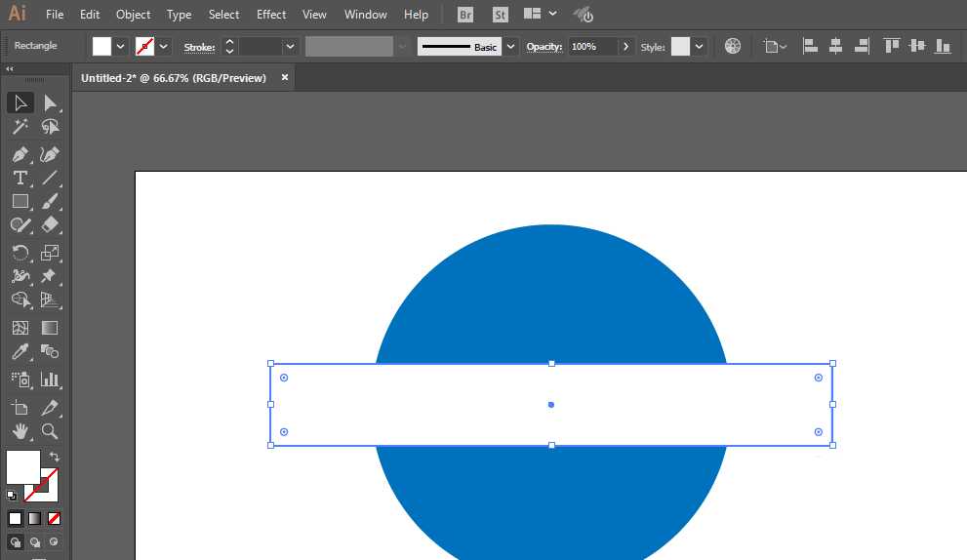Open the Basic brush definition dropdown

(511, 46)
